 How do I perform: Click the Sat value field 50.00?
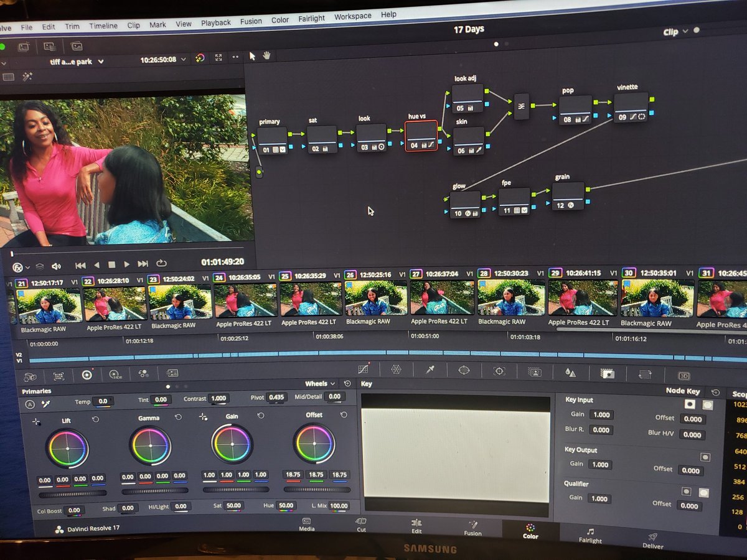[233, 506]
